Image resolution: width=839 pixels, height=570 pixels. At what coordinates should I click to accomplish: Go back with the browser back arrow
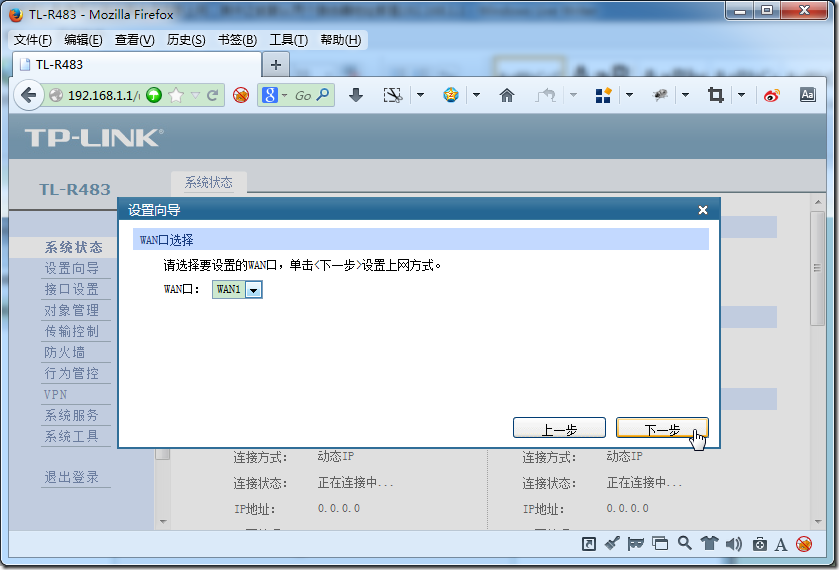coord(28,95)
